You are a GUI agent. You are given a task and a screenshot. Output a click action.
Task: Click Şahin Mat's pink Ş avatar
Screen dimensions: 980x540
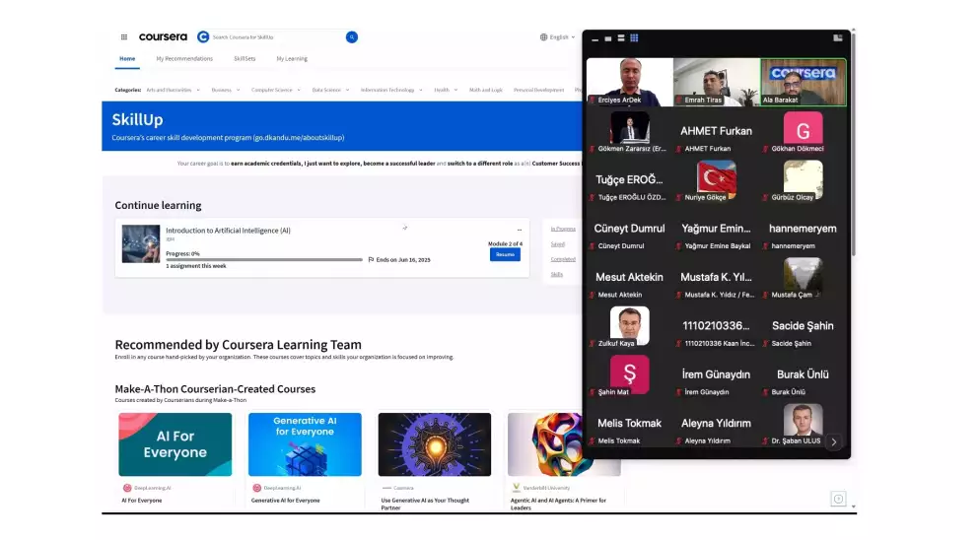click(629, 373)
